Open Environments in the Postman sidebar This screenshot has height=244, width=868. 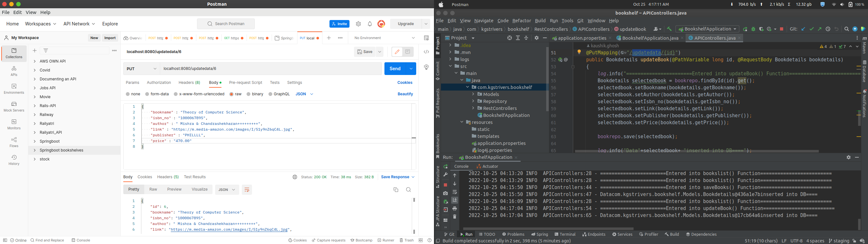[x=14, y=89]
